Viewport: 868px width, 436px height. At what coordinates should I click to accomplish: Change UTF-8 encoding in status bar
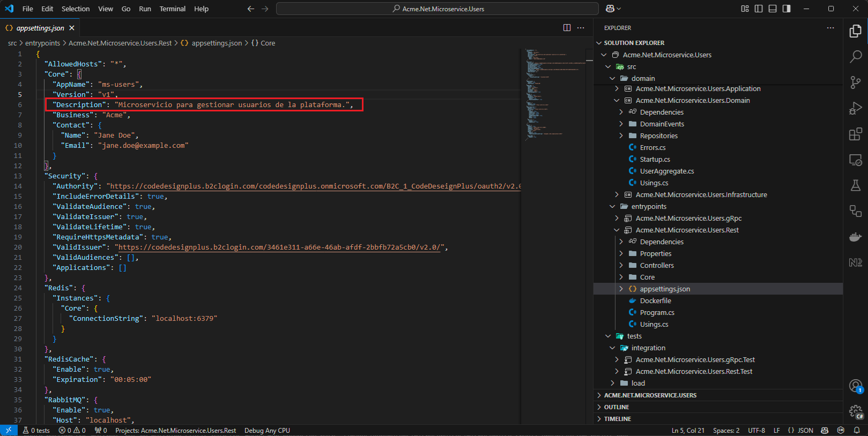pos(756,430)
